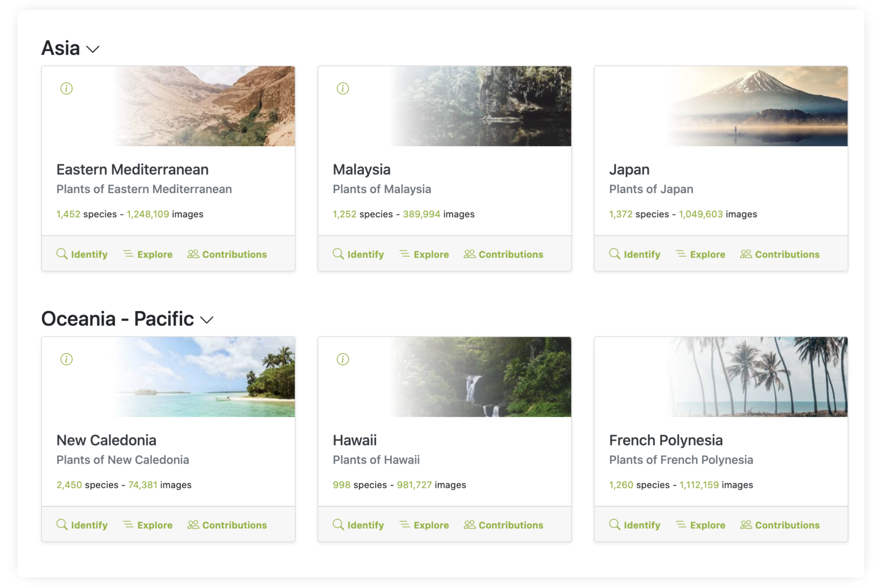Click the Oceania - Pacific section heading

(x=117, y=319)
